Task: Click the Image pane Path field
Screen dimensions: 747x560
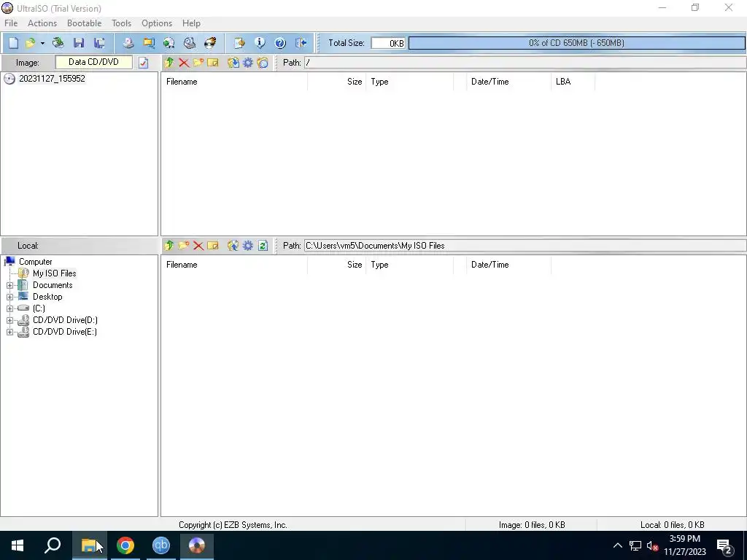Action: (x=525, y=63)
